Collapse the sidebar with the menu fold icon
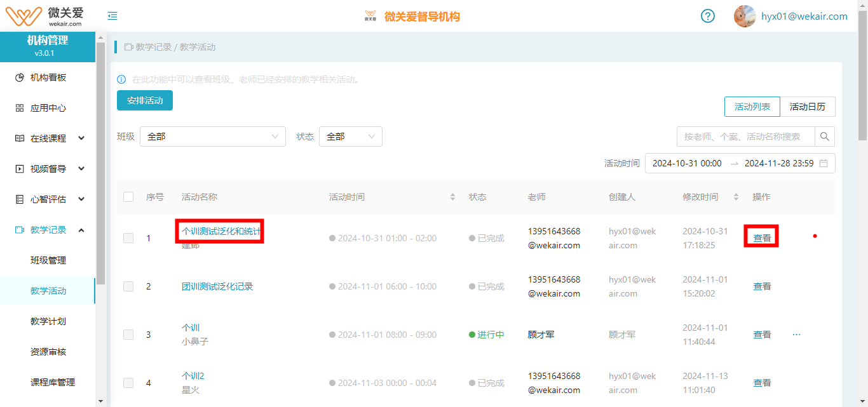Viewport: 868px width, 407px height. (112, 16)
